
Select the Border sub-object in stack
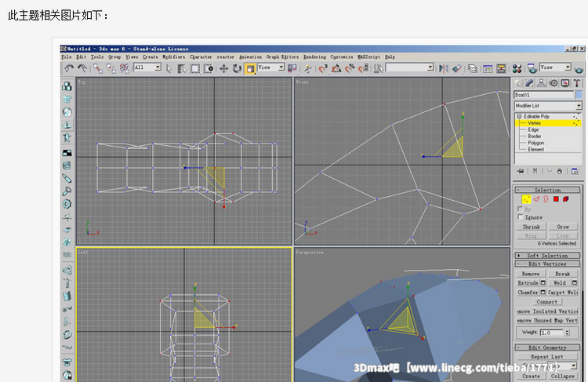[x=535, y=136]
